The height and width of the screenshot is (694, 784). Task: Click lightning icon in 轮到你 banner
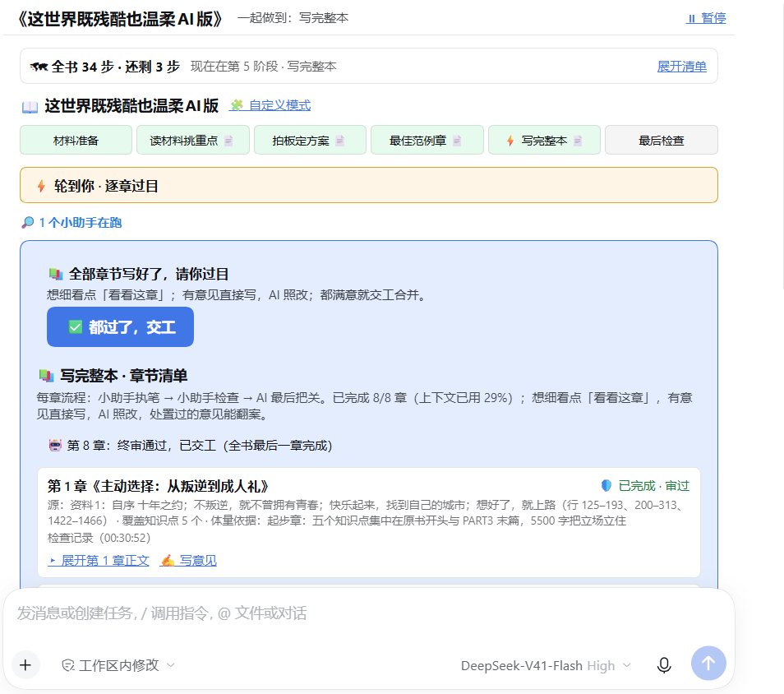41,186
